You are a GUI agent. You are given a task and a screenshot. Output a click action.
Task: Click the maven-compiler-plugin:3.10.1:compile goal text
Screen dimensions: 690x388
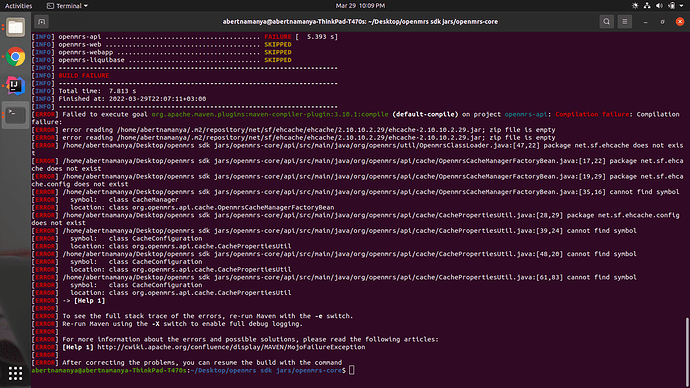(270, 114)
